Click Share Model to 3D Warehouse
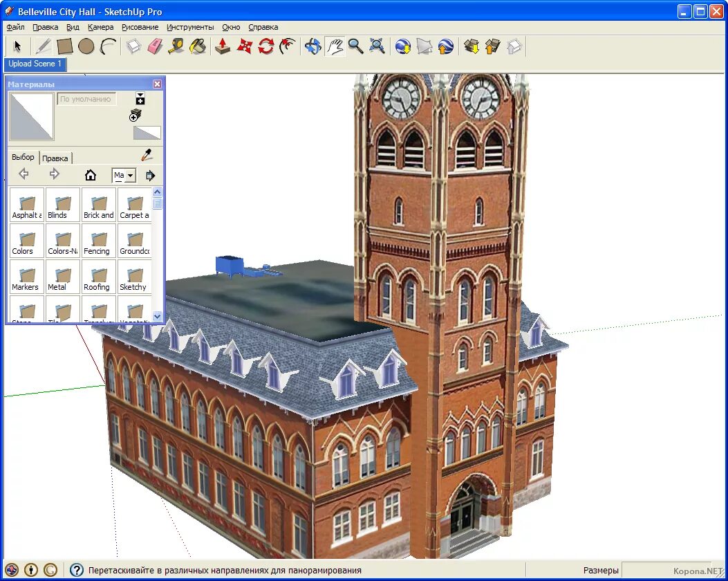The width and height of the screenshot is (728, 581). click(493, 46)
